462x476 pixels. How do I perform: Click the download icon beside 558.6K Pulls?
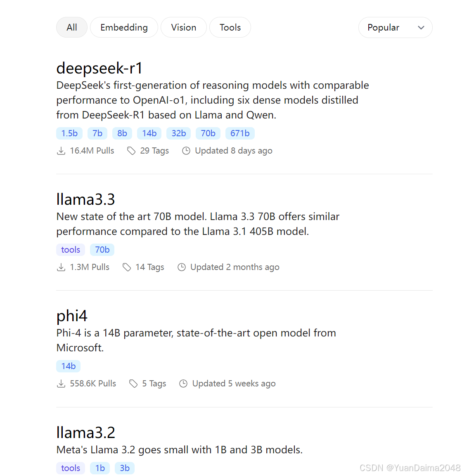(61, 384)
